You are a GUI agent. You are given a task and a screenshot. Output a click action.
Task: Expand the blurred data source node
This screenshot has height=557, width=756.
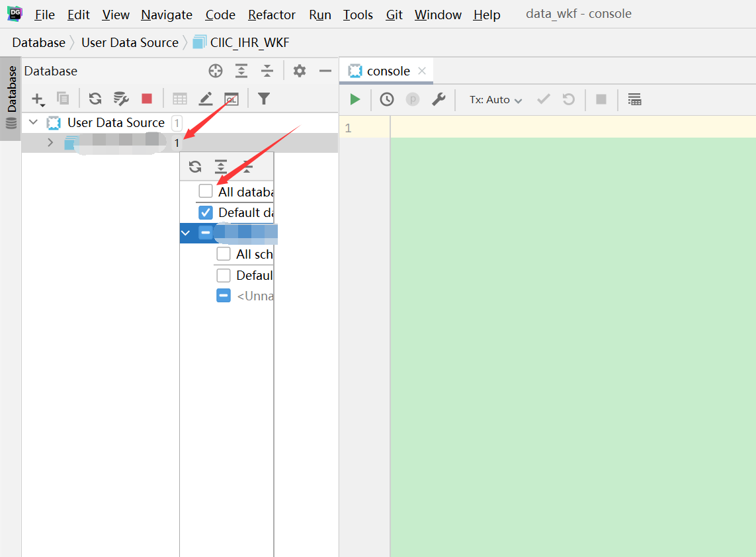tap(50, 143)
